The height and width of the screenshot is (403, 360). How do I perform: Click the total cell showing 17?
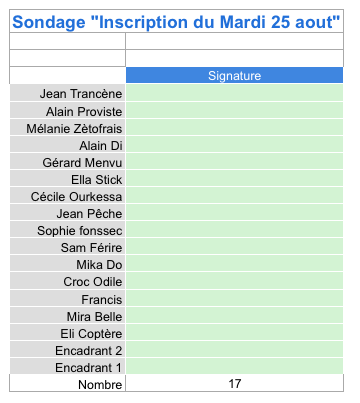pos(234,383)
